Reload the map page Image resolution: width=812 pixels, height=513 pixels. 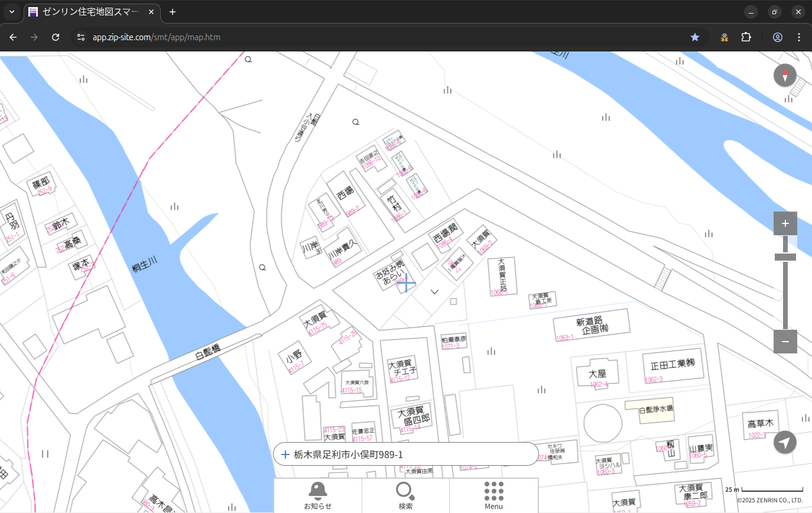pos(56,37)
